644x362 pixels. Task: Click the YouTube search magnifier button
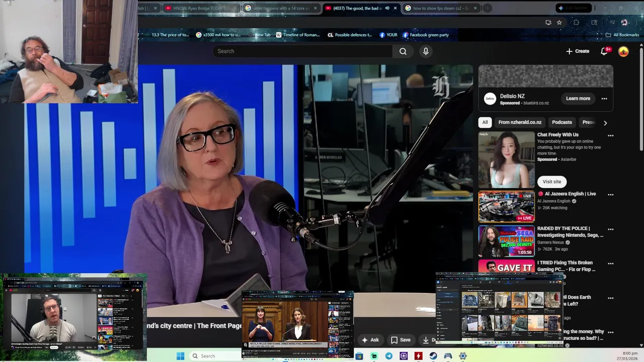point(403,51)
